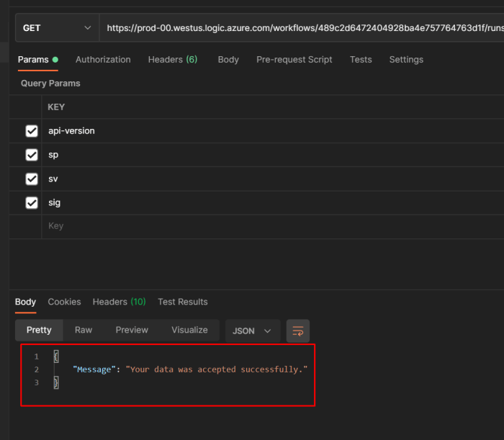Click the "Your data was accepted successfully." value

[216, 369]
